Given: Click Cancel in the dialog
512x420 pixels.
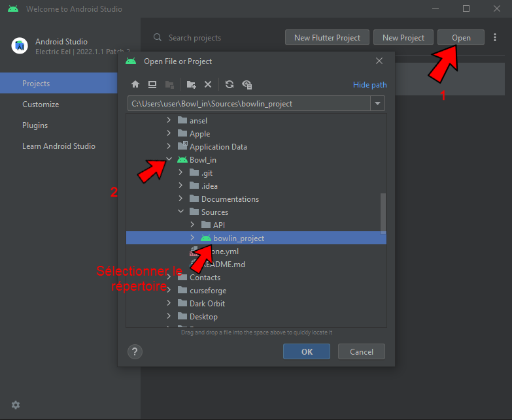Looking at the screenshot, I should (x=362, y=351).
